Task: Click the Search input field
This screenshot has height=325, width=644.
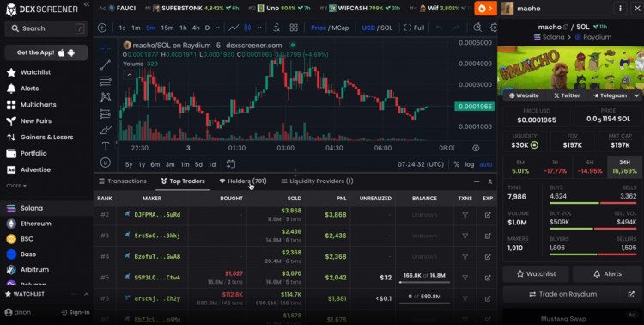Action: click(x=46, y=28)
